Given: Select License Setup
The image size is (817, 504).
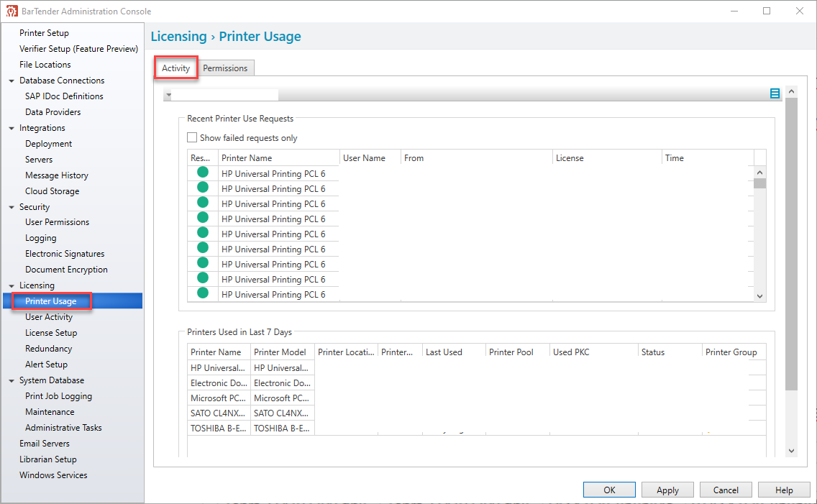Looking at the screenshot, I should pos(51,333).
